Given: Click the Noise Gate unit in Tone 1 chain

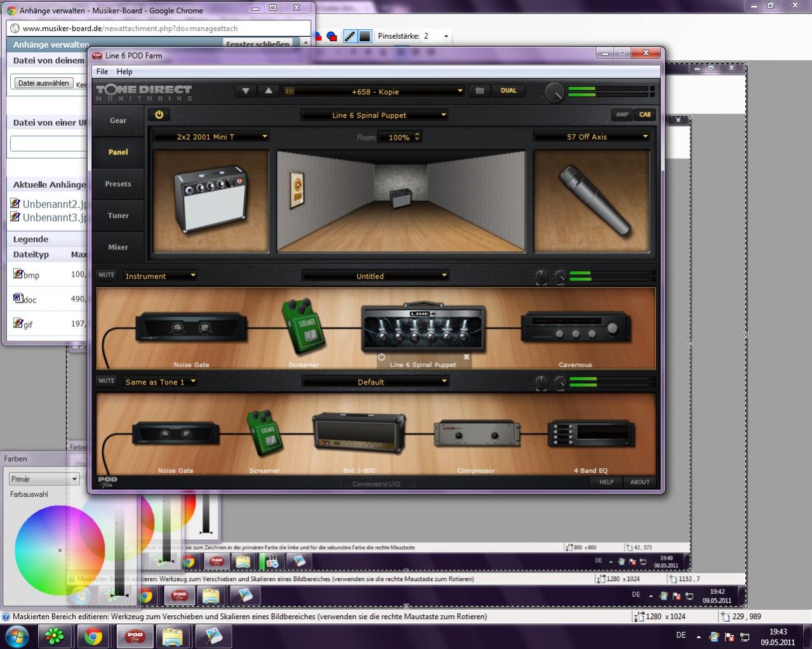Looking at the screenshot, I should point(191,328).
